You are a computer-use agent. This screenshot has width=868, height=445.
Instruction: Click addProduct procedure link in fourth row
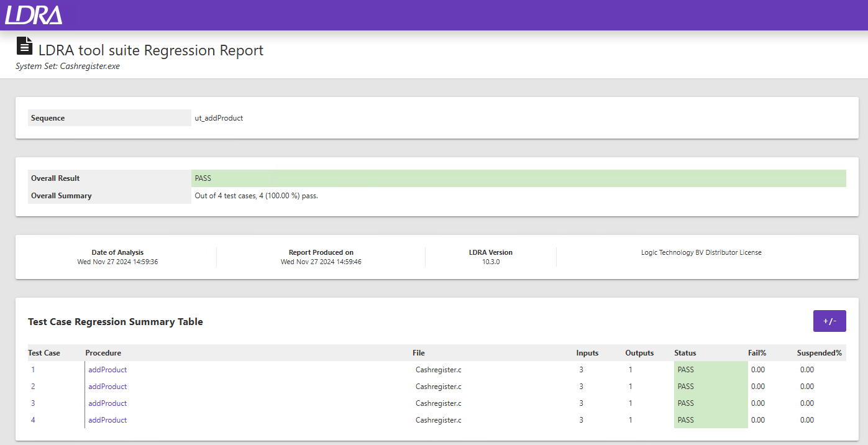point(107,420)
